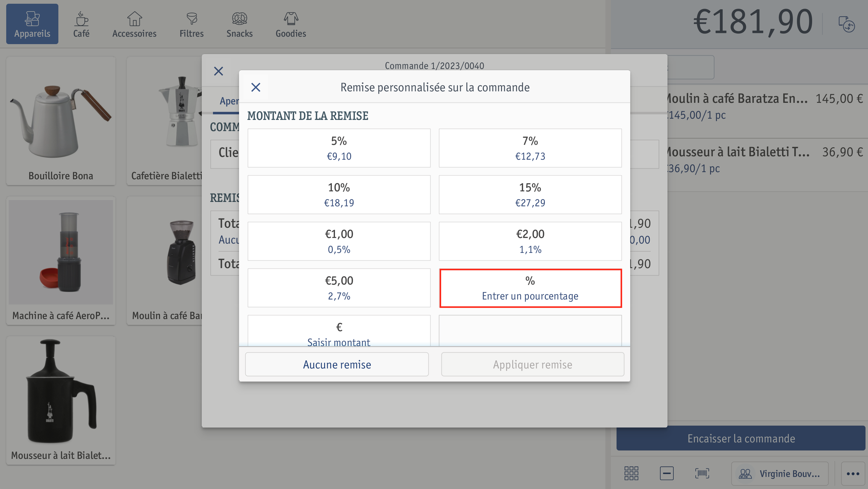This screenshot has height=489, width=868.
Task: Close the Remise personnalisée dialog
Action: (256, 87)
